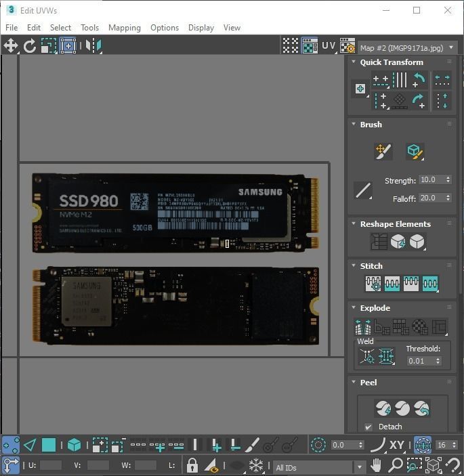Collapse the Quick Transform rollout

point(354,62)
